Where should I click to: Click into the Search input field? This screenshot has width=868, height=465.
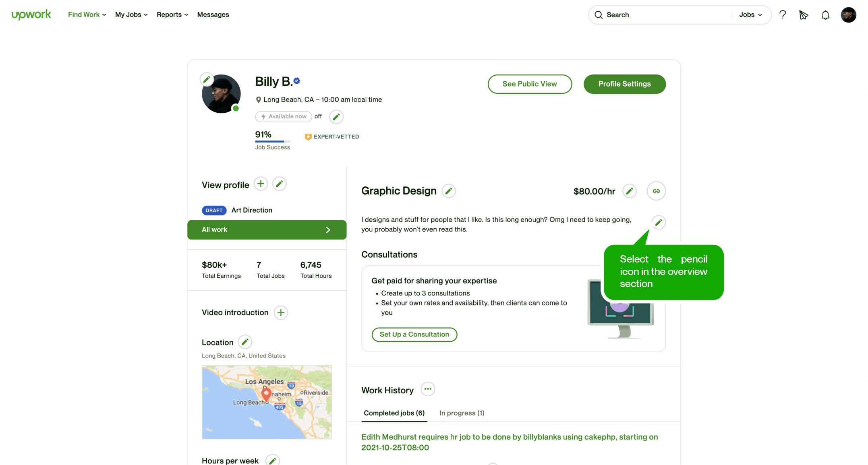point(665,15)
